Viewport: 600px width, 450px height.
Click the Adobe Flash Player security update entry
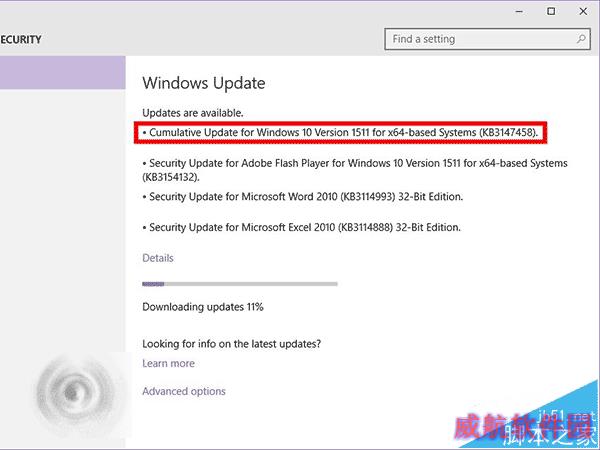[x=355, y=170]
